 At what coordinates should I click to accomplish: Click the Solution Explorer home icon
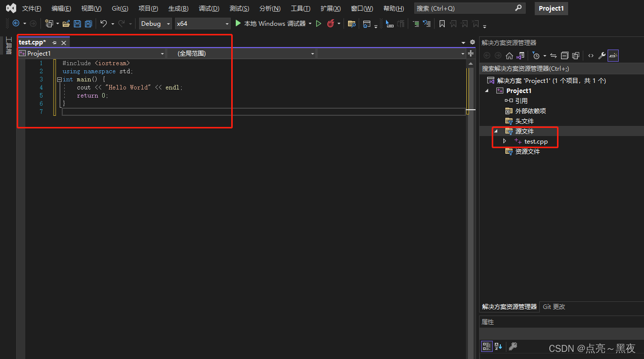[x=509, y=56]
